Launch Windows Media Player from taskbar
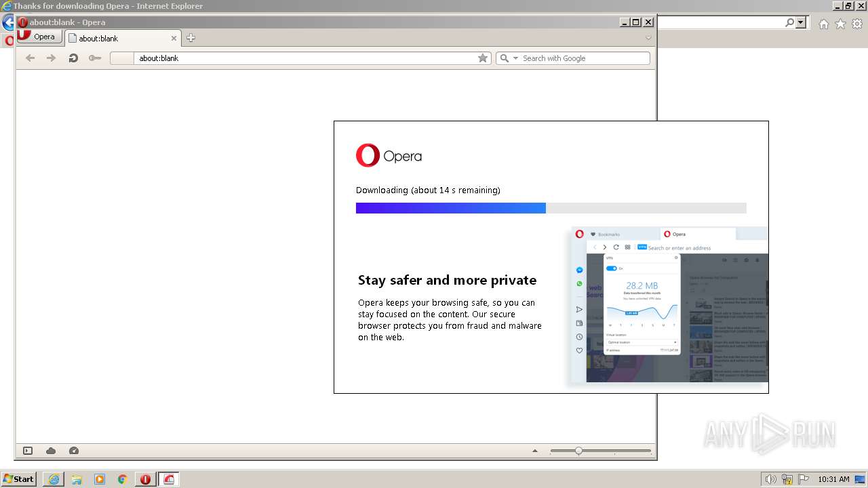 tap(100, 479)
